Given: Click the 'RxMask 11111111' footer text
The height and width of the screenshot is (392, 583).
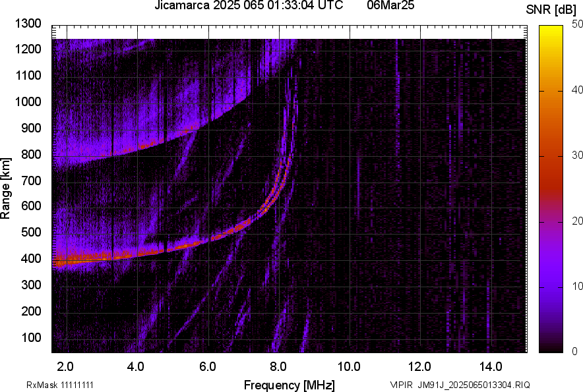Looking at the screenshot, I should (x=59, y=385).
